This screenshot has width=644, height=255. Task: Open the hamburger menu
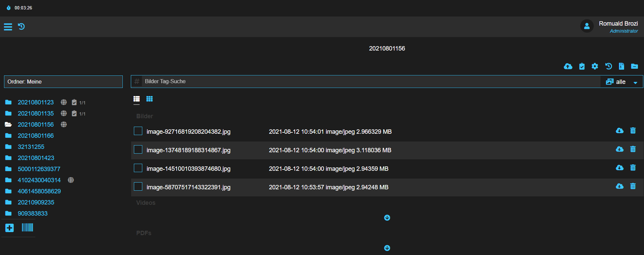point(8,27)
